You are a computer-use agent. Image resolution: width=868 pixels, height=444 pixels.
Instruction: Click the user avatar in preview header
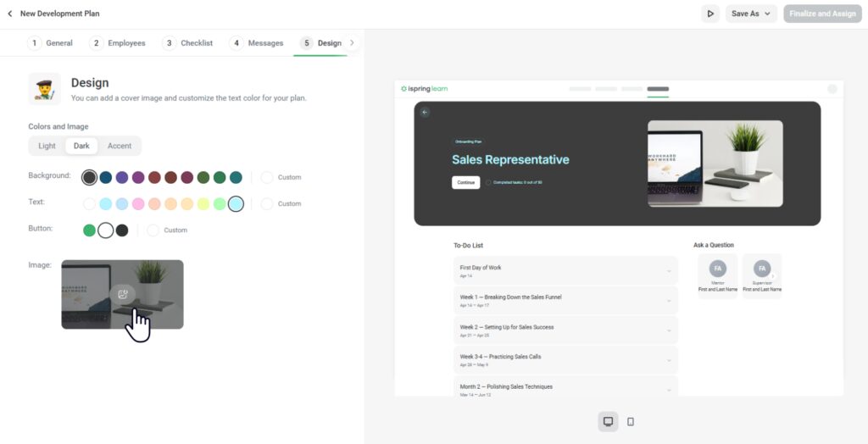(x=832, y=89)
